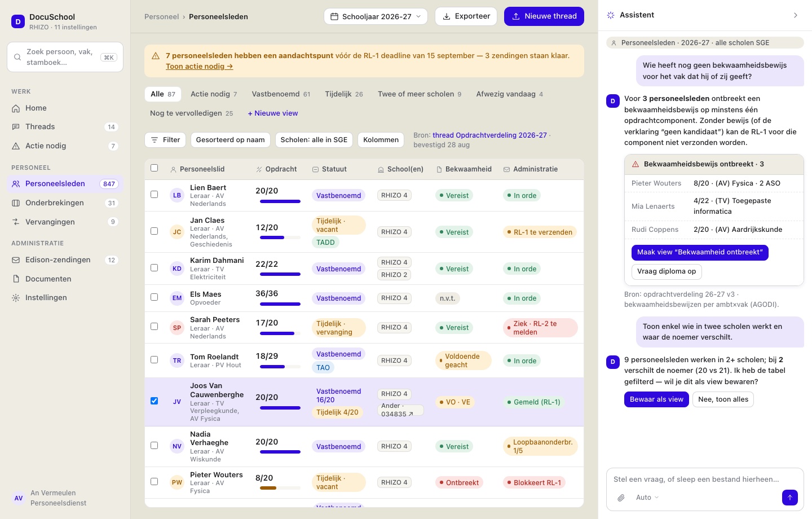Click Bewaar als view button
Viewport: 812px width, 519px height.
[656, 399]
